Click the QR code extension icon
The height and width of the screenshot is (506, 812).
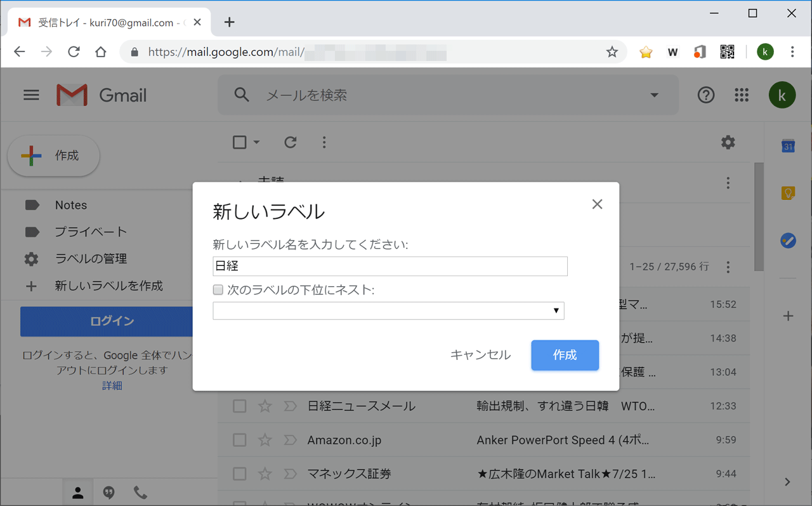pyautogui.click(x=727, y=52)
